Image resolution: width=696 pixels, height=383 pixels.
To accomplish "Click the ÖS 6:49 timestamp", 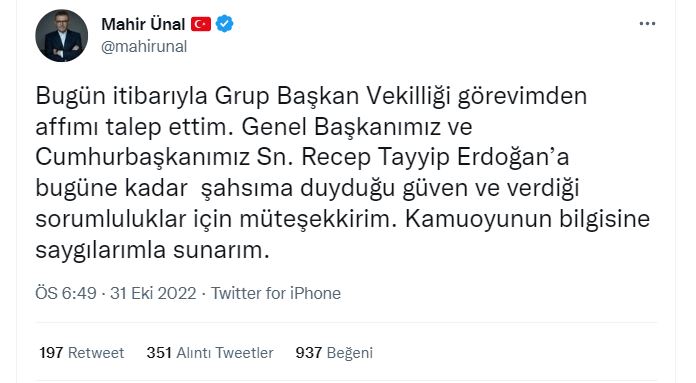I will click(x=66, y=293).
